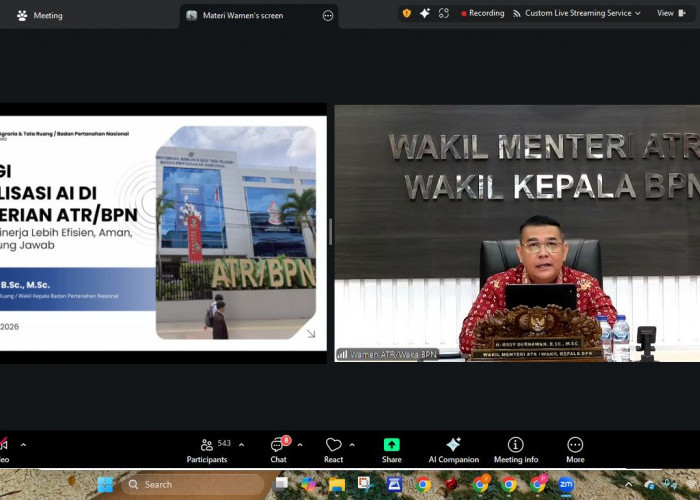Open the More options menu
This screenshot has width=700, height=500.
click(x=575, y=450)
